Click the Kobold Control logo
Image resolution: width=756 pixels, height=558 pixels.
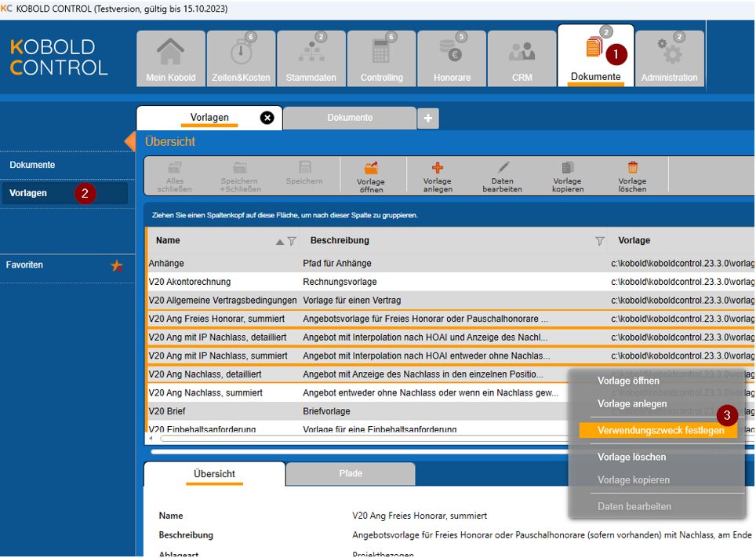pos(59,57)
